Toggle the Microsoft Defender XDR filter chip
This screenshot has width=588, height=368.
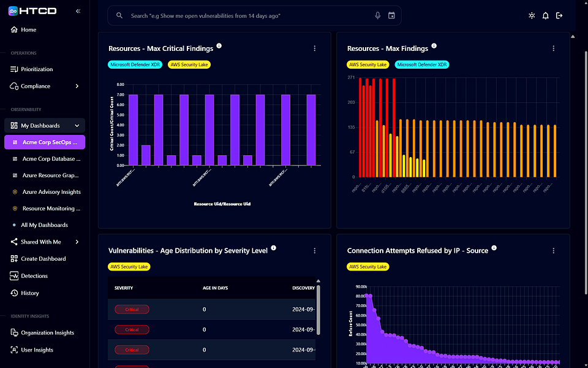coord(135,64)
